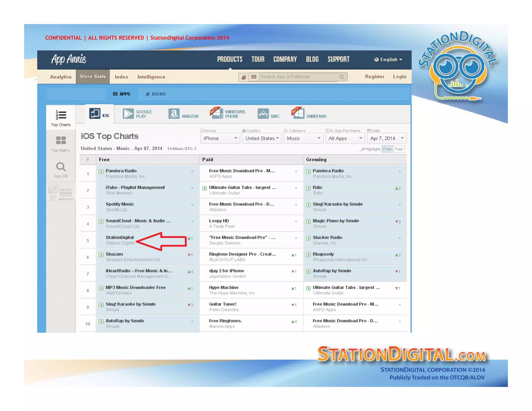Open the Top Matrix grid icon
Viewport: 532px width, 411px height.
tap(61, 141)
